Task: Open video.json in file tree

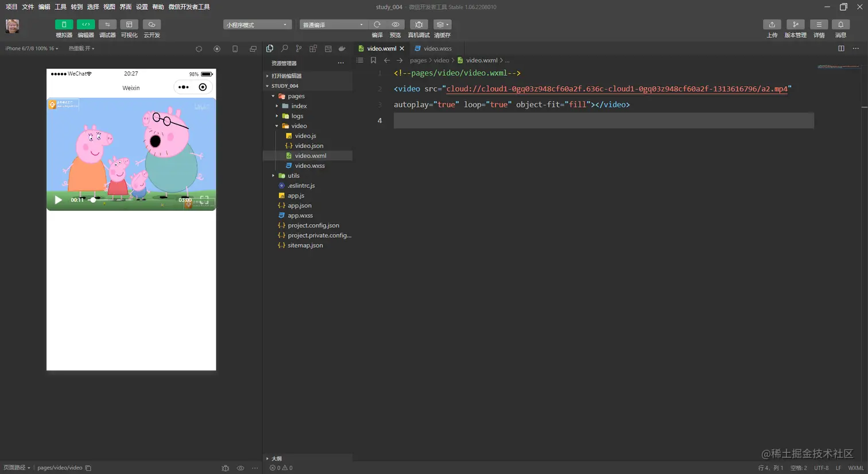Action: [308, 146]
